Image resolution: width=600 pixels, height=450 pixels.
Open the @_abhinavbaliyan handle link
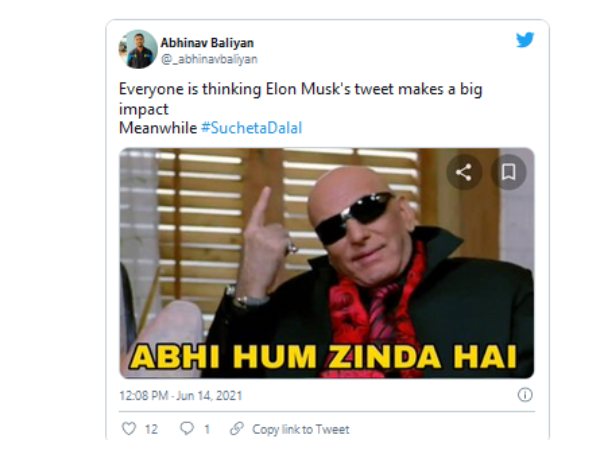202,58
